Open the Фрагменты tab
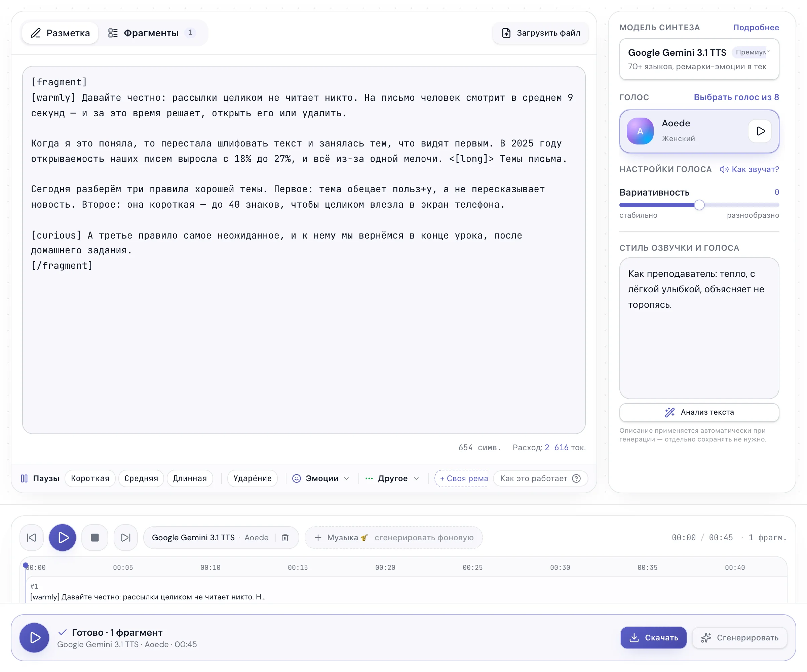The width and height of the screenshot is (807, 672). pos(152,33)
